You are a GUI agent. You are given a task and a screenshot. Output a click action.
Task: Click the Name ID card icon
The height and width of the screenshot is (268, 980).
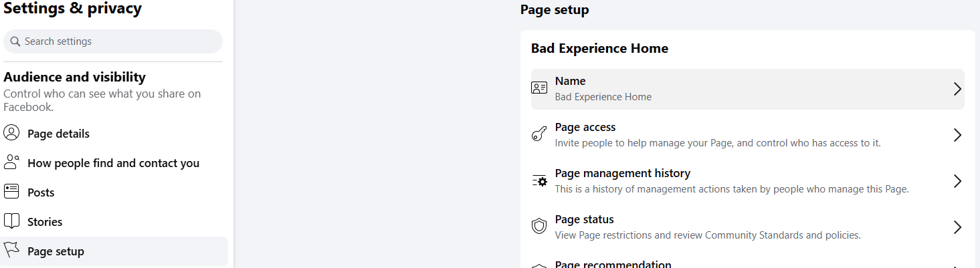pyautogui.click(x=539, y=88)
